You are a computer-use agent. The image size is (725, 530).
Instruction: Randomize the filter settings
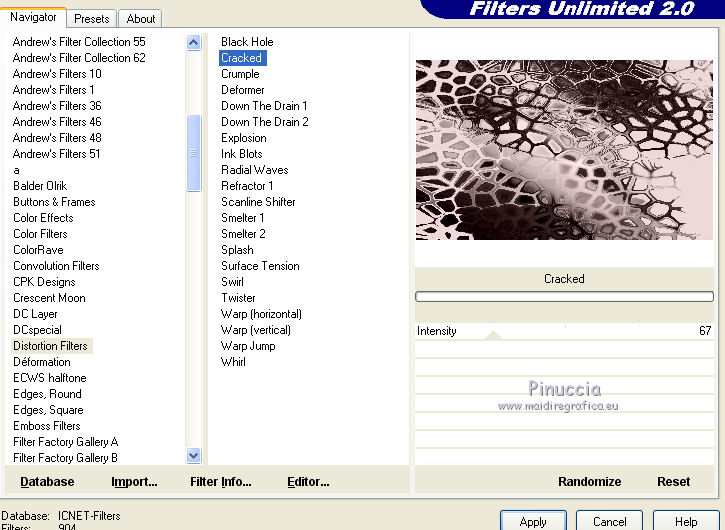590,482
